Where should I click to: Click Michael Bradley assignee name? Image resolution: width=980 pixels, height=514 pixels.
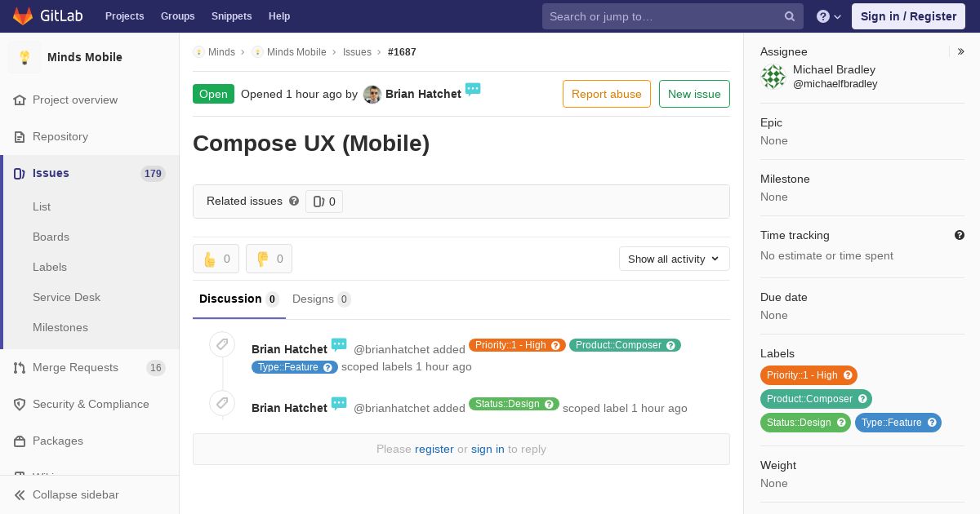pyautogui.click(x=834, y=69)
